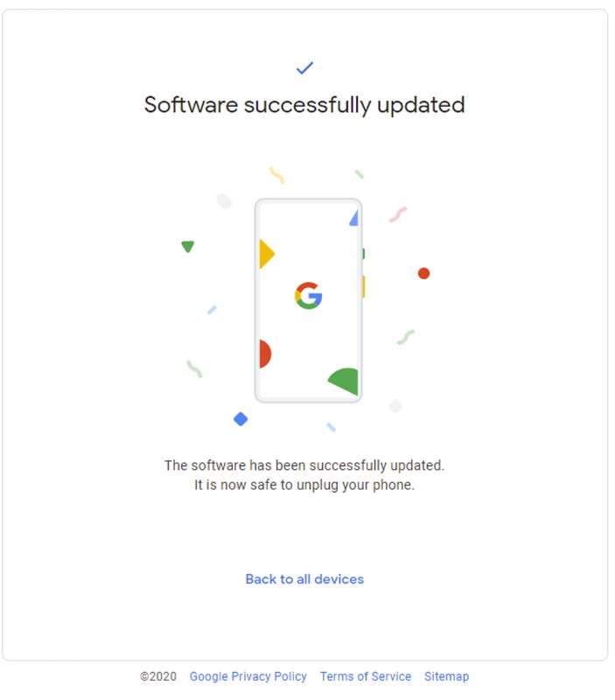615x700 pixels.
Task: Click the blue checkmark success icon
Action: (304, 66)
